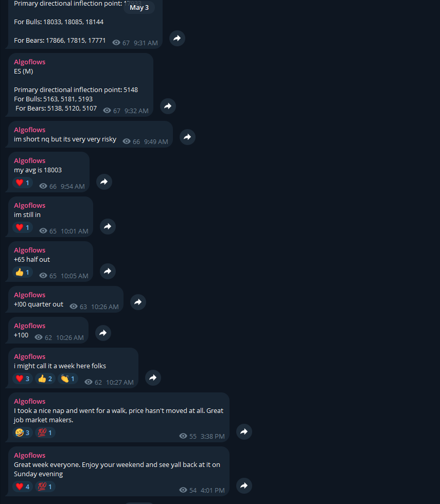Click Algoflows name above ES (M) message
The width and height of the screenshot is (440, 504).
pos(30,62)
